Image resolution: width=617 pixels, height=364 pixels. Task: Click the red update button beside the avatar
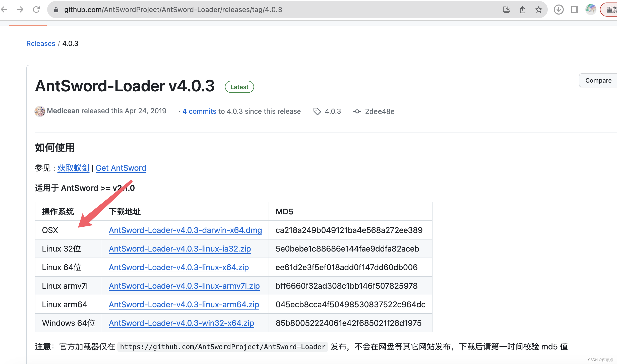(609, 10)
